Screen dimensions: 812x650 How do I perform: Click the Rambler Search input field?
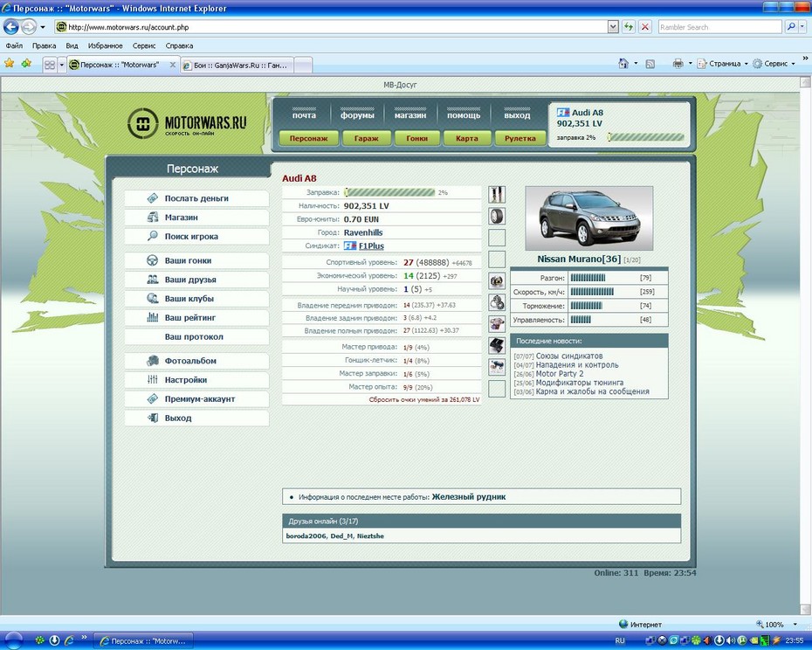pos(719,27)
